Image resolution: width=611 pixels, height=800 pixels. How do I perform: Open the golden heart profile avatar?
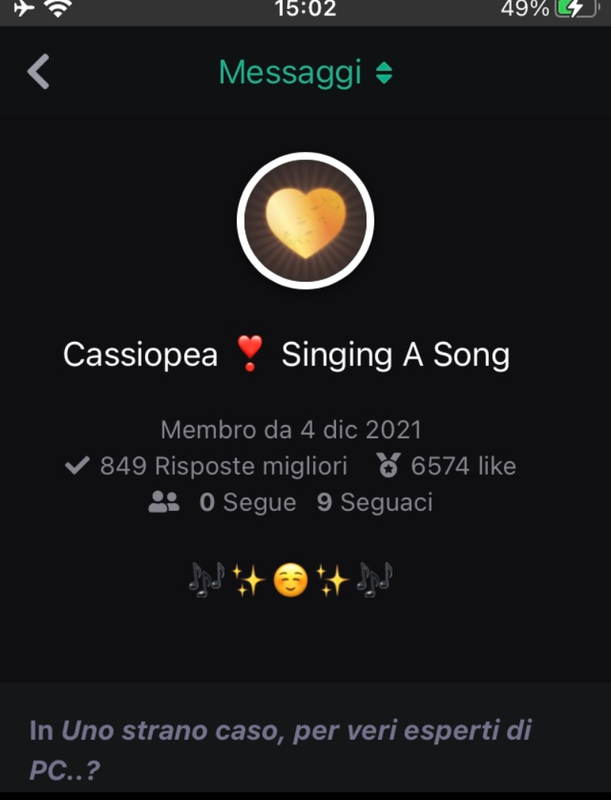(306, 220)
